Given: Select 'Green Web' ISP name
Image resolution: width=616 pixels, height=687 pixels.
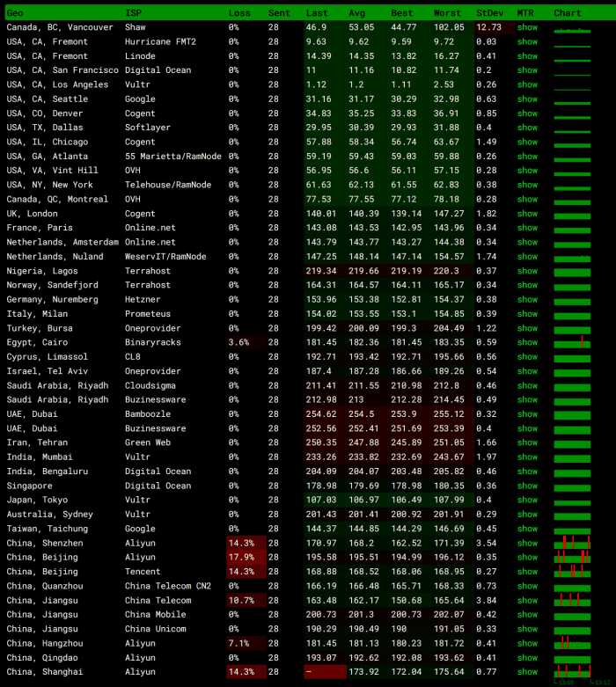Looking at the screenshot, I should pos(148,442).
